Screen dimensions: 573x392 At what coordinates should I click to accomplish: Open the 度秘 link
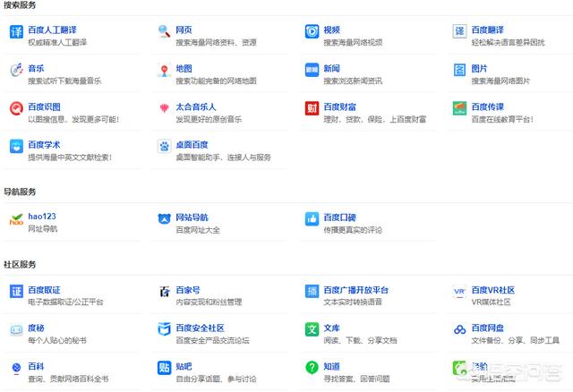click(x=36, y=328)
